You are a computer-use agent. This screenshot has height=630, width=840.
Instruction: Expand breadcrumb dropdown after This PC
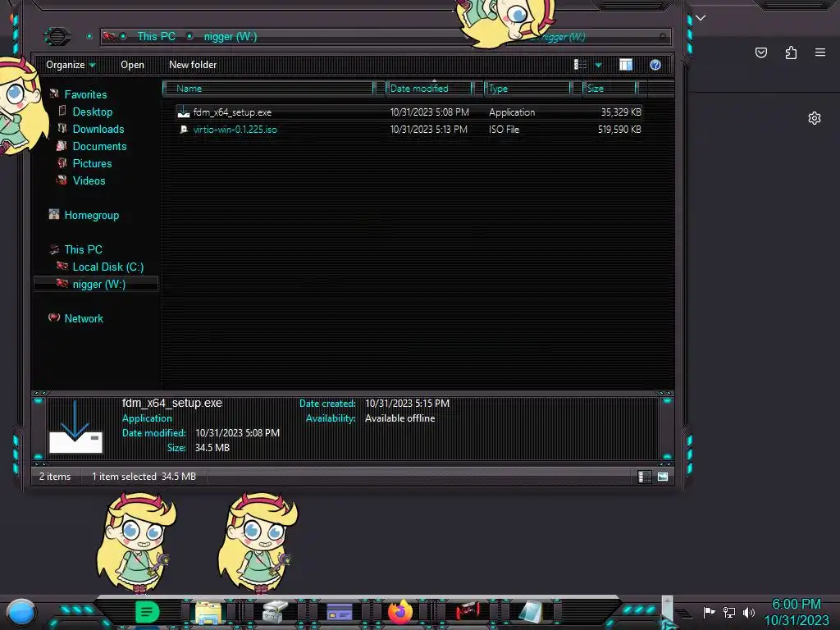click(189, 36)
